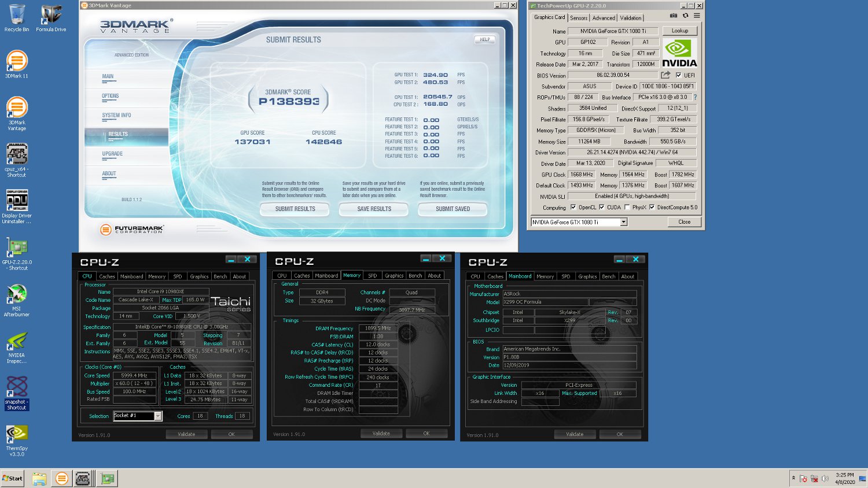Open the GPU-Z hamburger menu icon

[x=697, y=16]
